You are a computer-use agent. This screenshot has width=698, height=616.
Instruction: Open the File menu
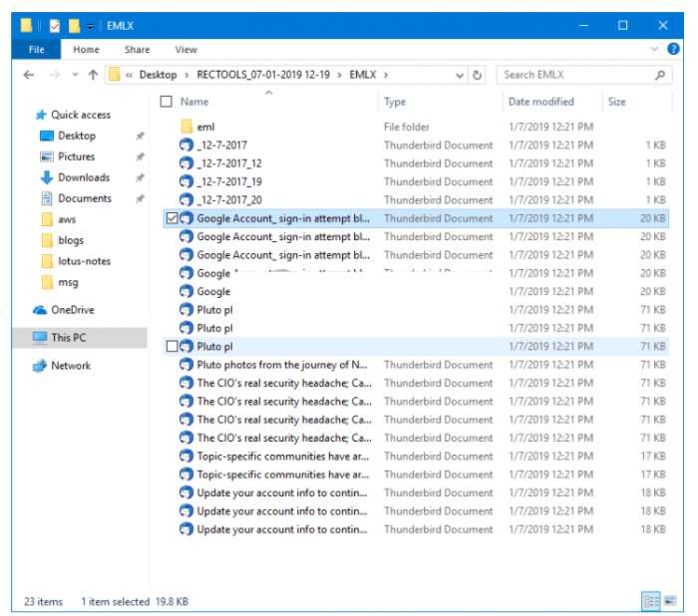(36, 49)
